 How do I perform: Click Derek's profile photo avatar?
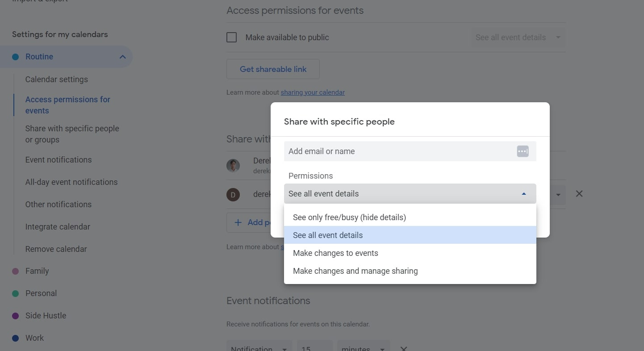(233, 165)
